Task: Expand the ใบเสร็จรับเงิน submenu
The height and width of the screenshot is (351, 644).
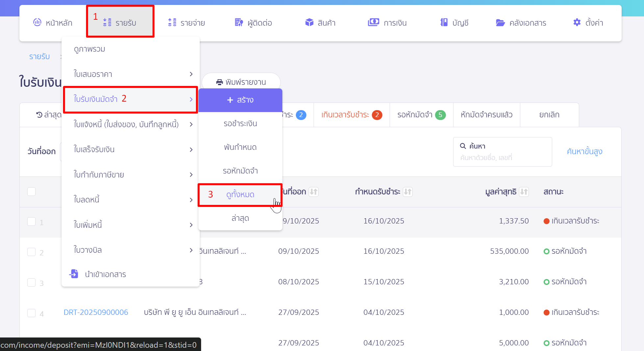Action: tap(191, 150)
